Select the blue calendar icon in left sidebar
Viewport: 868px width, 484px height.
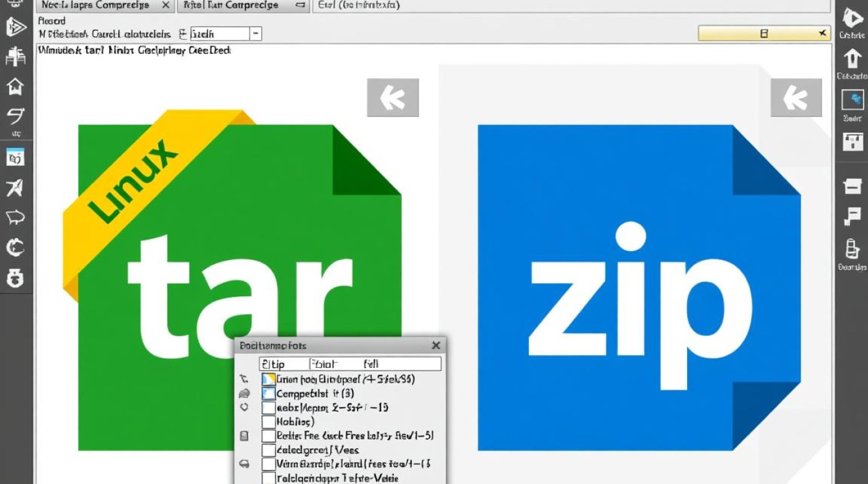click(x=15, y=157)
